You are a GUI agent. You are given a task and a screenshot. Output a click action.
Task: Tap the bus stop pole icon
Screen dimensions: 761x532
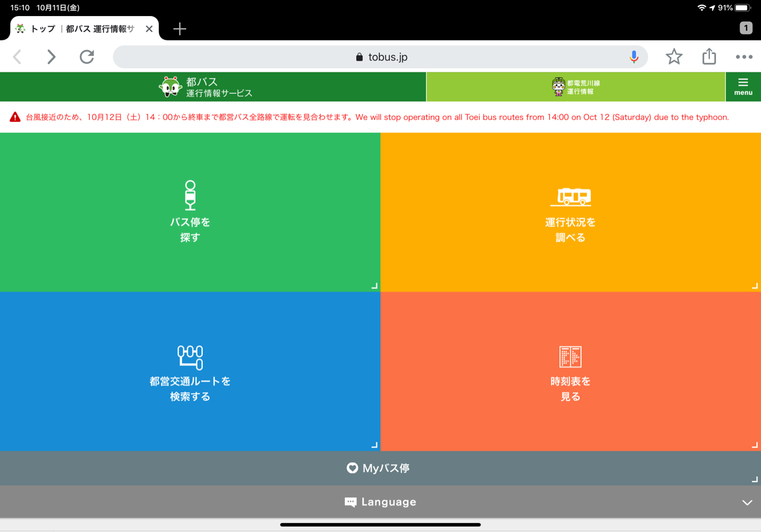(190, 196)
